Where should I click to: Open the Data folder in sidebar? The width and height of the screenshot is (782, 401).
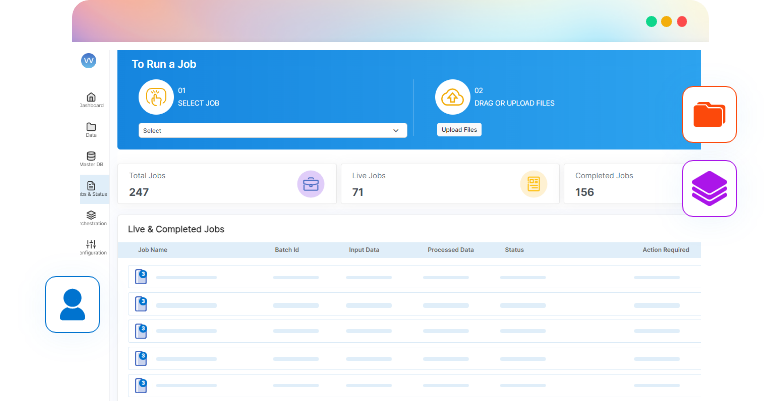coord(91,128)
